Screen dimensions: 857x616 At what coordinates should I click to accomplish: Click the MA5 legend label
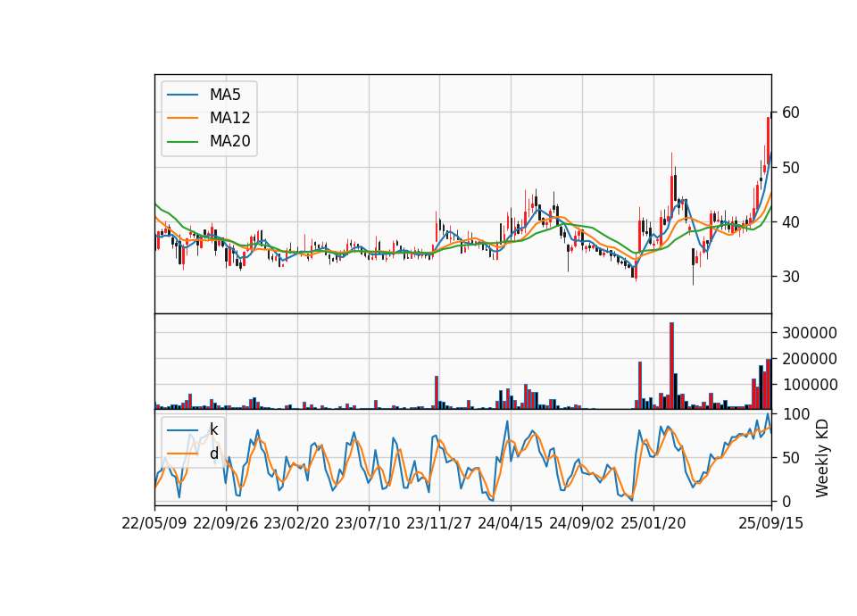pos(225,95)
